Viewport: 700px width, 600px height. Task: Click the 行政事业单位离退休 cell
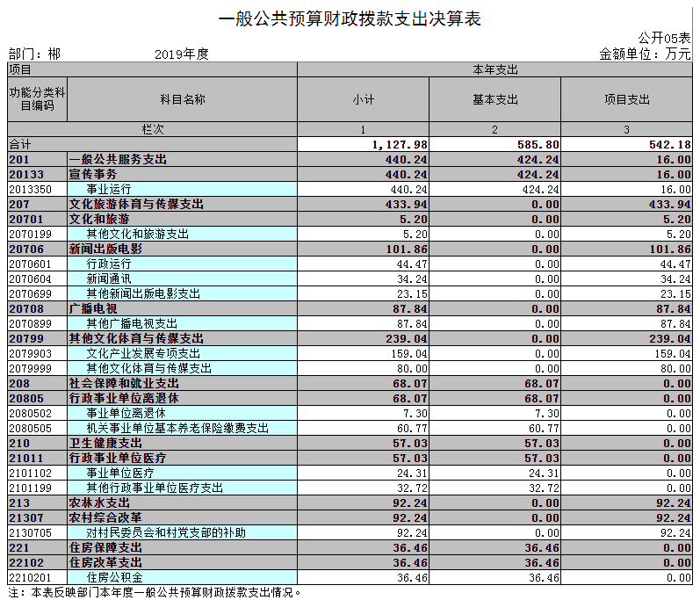(182, 398)
